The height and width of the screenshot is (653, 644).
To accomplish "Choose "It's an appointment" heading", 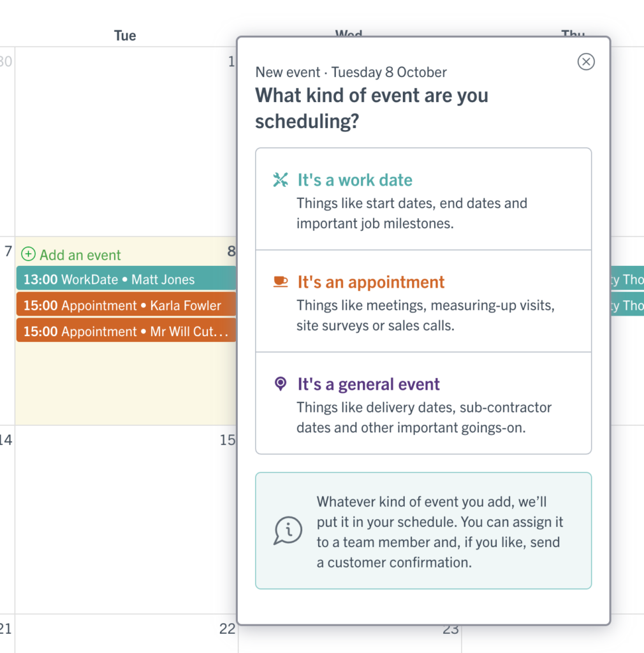I will point(371,282).
